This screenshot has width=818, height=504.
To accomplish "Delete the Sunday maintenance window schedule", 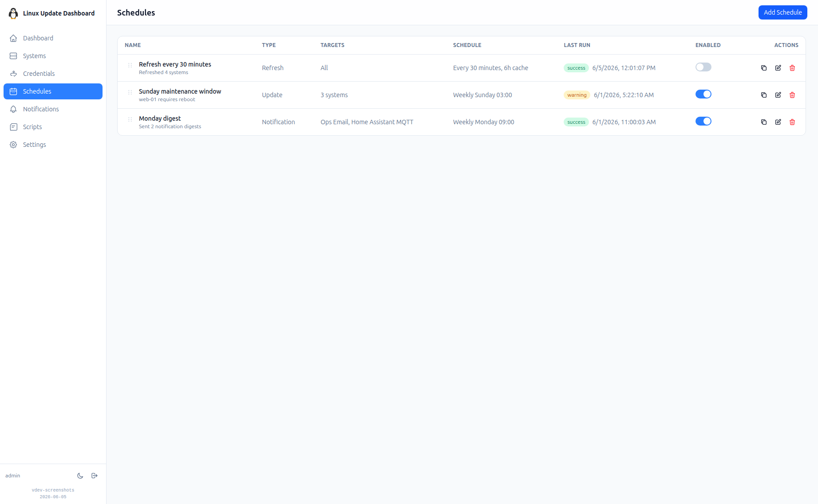I will click(x=792, y=95).
